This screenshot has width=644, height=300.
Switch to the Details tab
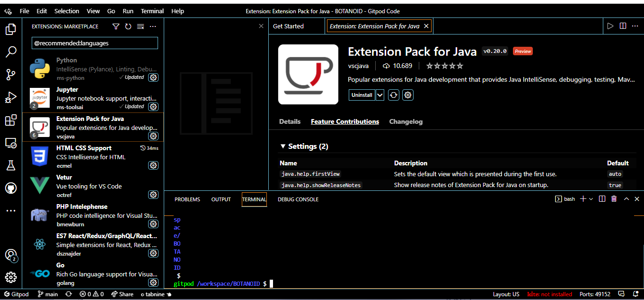(x=290, y=121)
